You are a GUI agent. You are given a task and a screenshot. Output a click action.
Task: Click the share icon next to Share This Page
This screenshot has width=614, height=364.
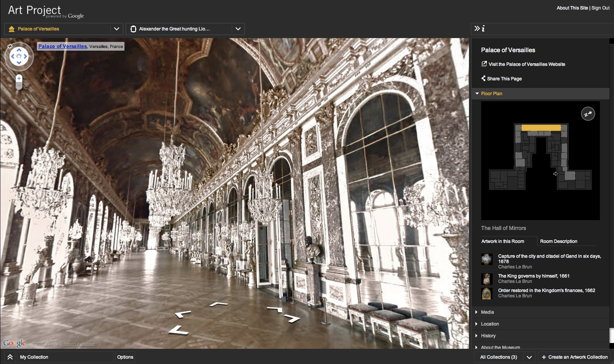[x=483, y=78]
